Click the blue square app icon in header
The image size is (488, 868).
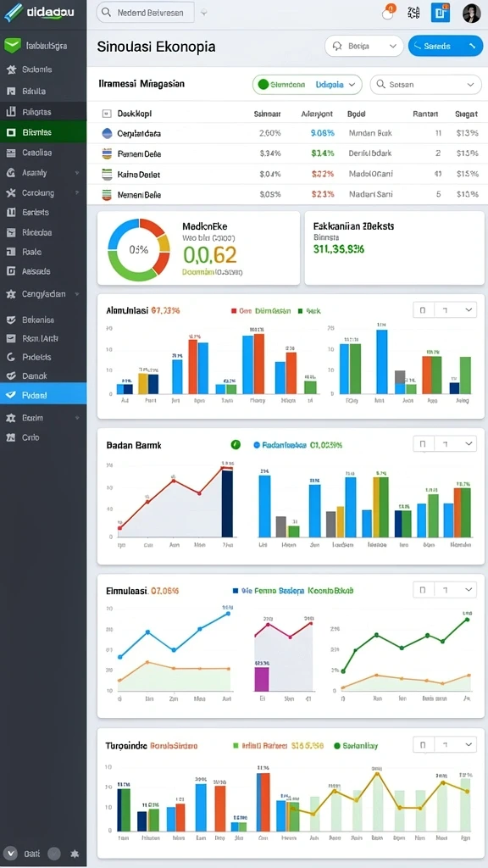[441, 12]
